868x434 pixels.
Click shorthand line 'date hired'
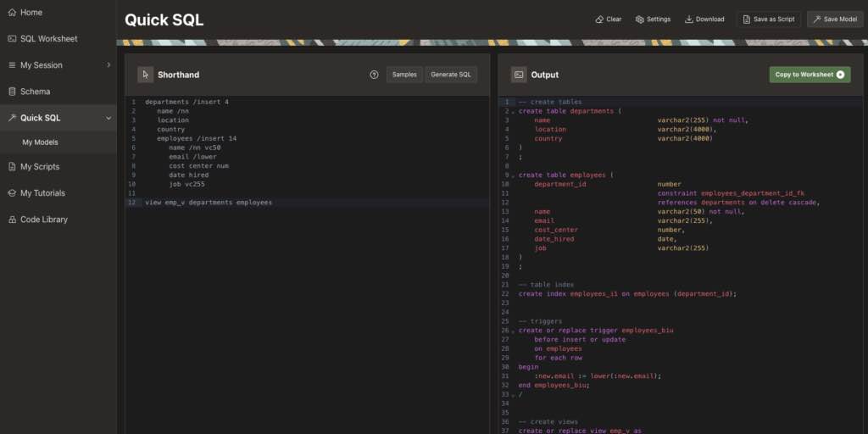(x=189, y=175)
